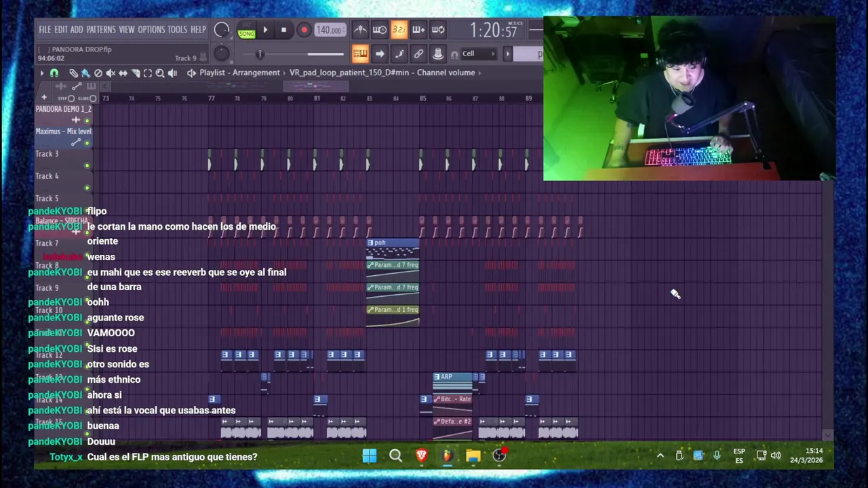Screen dimensions: 868x488
Task: Click the Playlist - Arrangement breadcrumb
Action: click(x=239, y=73)
